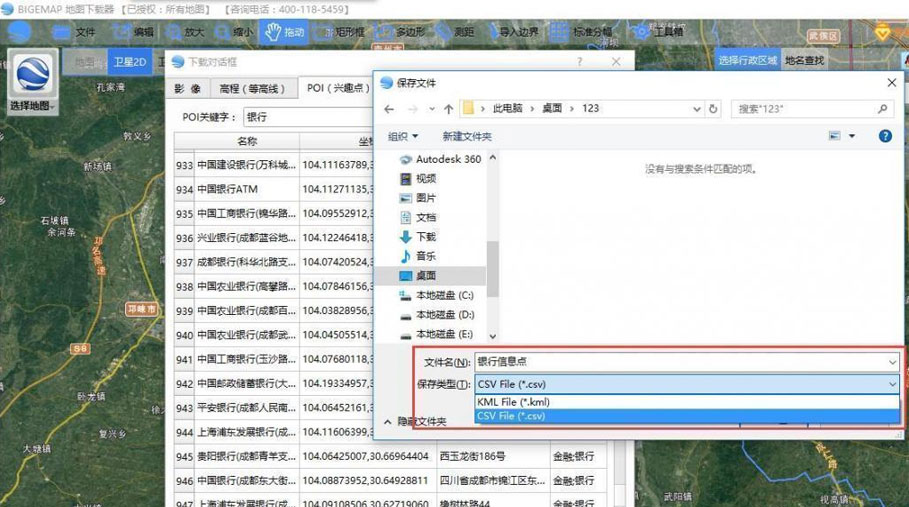Open recent locations dropdown arrow
Viewport: 909px width, 507px height.
click(x=432, y=109)
